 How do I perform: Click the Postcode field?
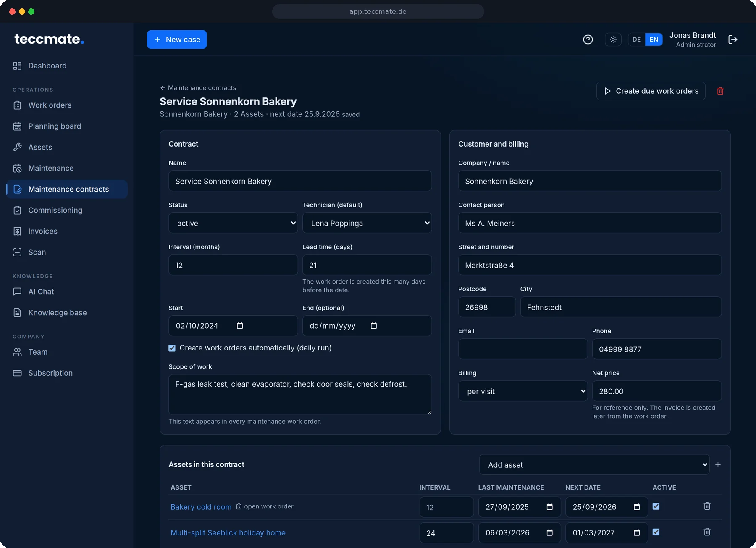487,307
